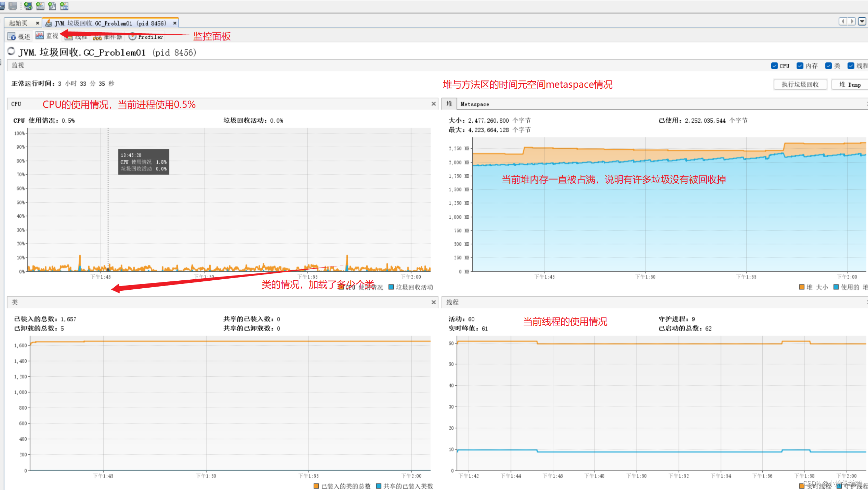Click the right tab-scroll arrow
This screenshot has width=868, height=490.
click(x=851, y=21)
